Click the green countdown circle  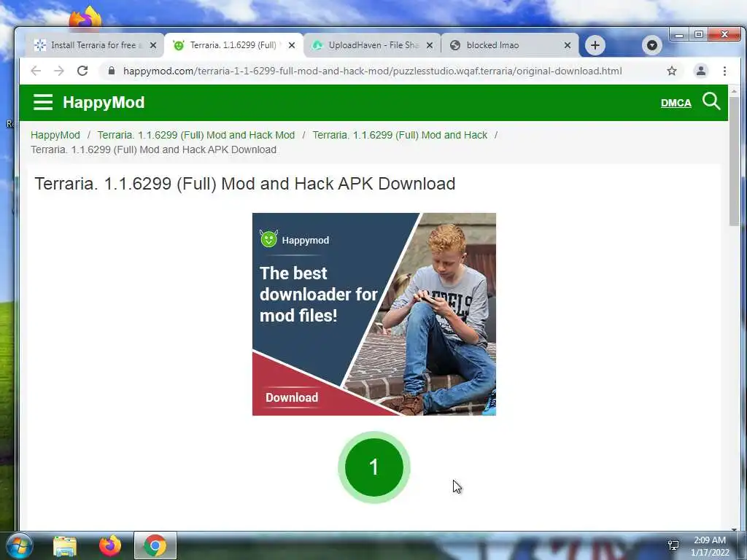coord(374,467)
